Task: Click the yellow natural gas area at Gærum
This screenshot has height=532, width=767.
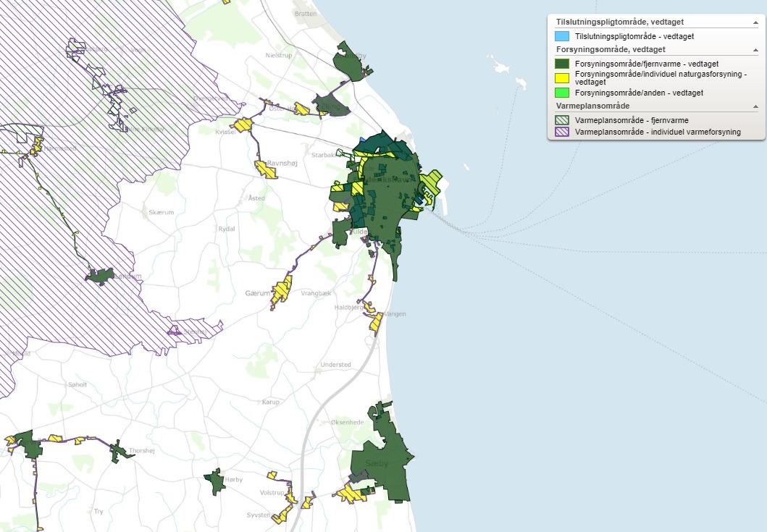Action: [281, 291]
